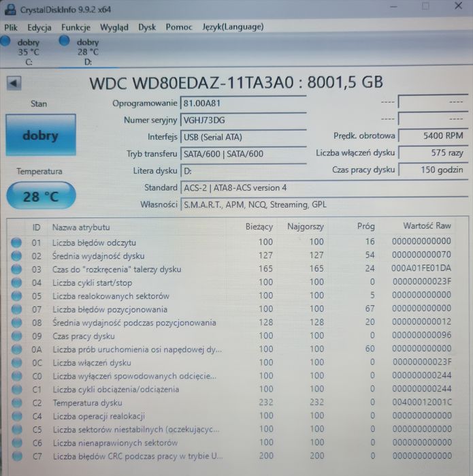Click the power on count value 575 razy
Screen dimensions: 473x476
pos(433,153)
